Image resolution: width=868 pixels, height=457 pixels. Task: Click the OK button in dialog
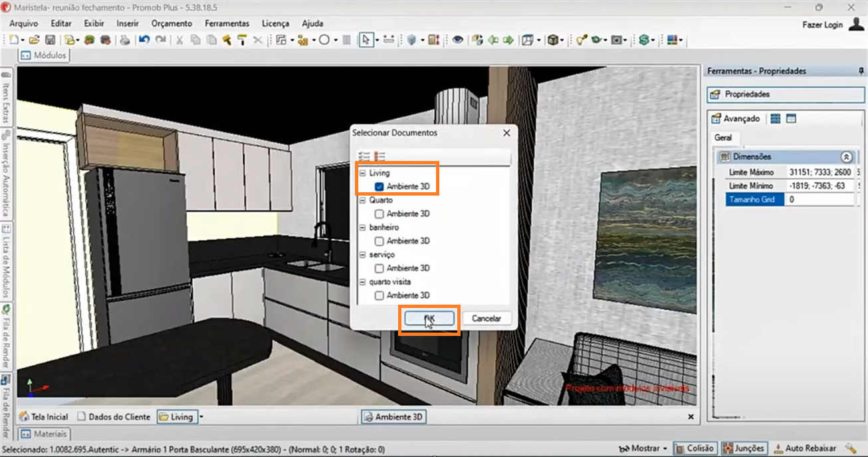(429, 319)
